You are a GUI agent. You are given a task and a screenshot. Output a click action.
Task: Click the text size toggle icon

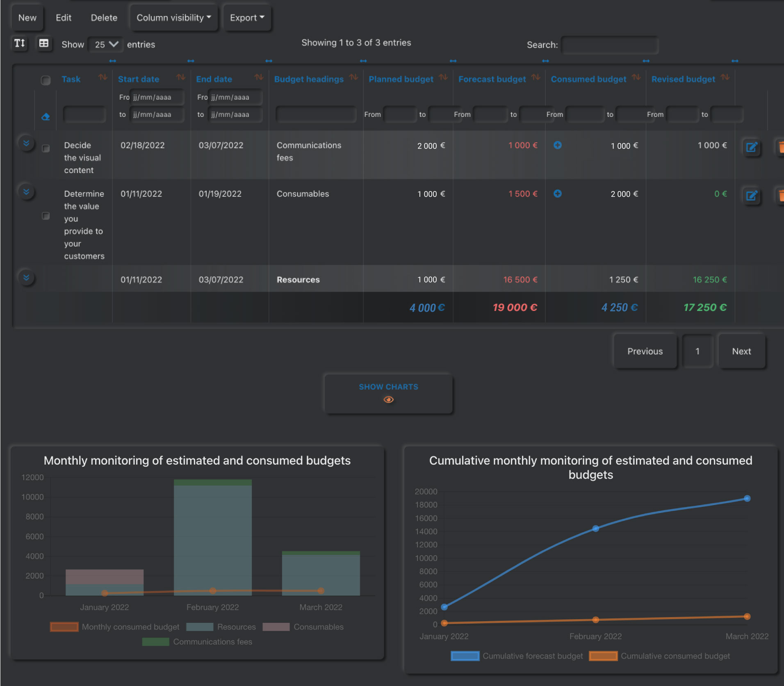(20, 43)
